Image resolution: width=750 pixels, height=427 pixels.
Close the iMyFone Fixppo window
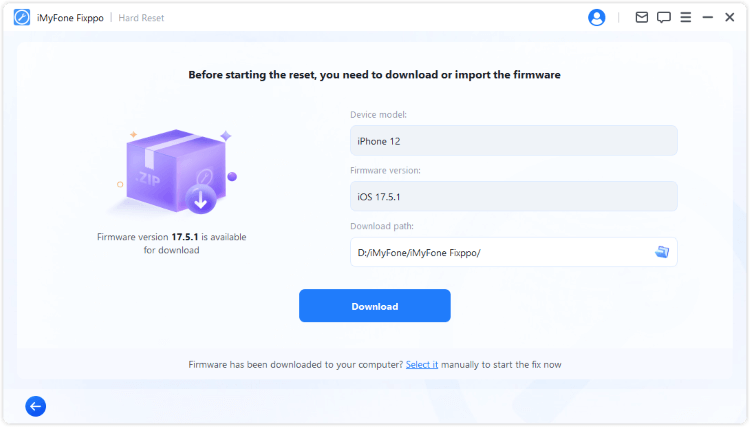tap(730, 18)
